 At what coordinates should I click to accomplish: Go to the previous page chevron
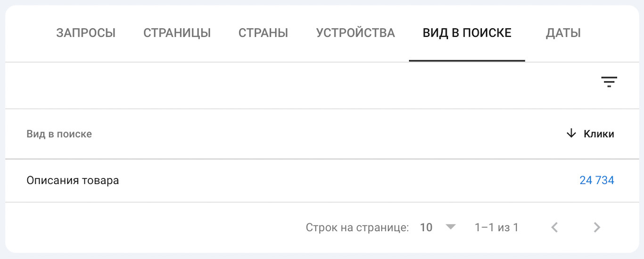(x=555, y=227)
